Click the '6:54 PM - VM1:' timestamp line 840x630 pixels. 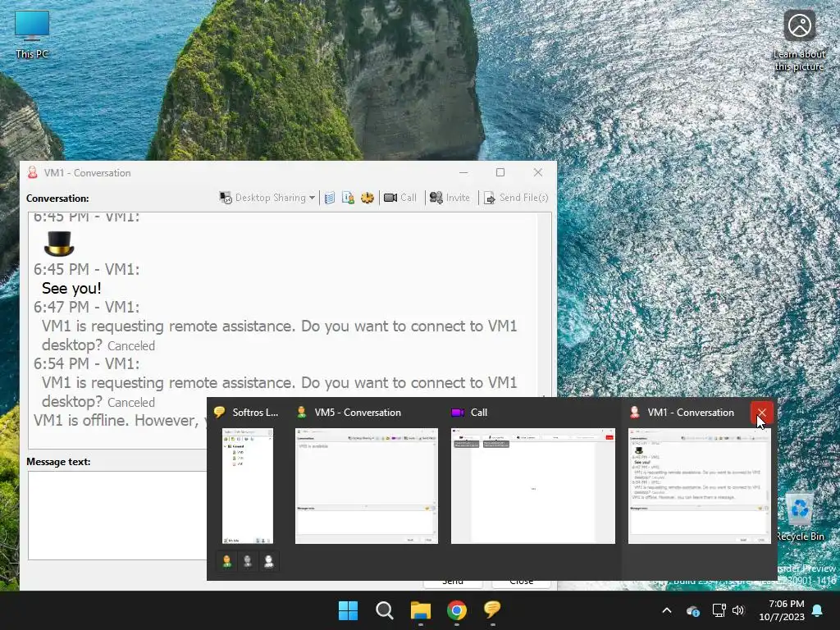coord(86,363)
